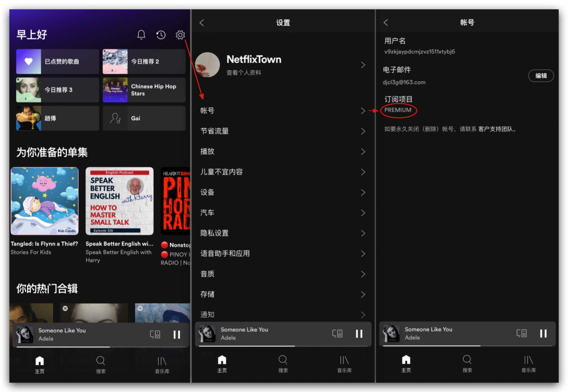
Task: Open the settings gear icon
Action: (x=180, y=35)
